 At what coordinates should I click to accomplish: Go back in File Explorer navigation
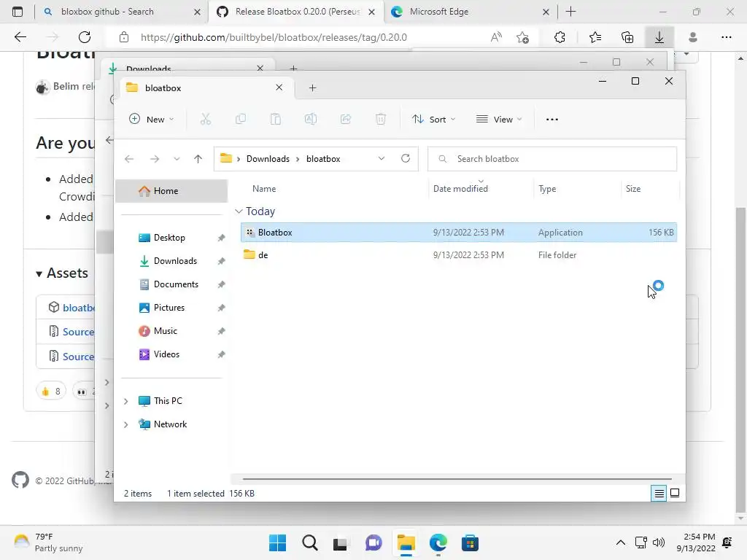(129, 159)
